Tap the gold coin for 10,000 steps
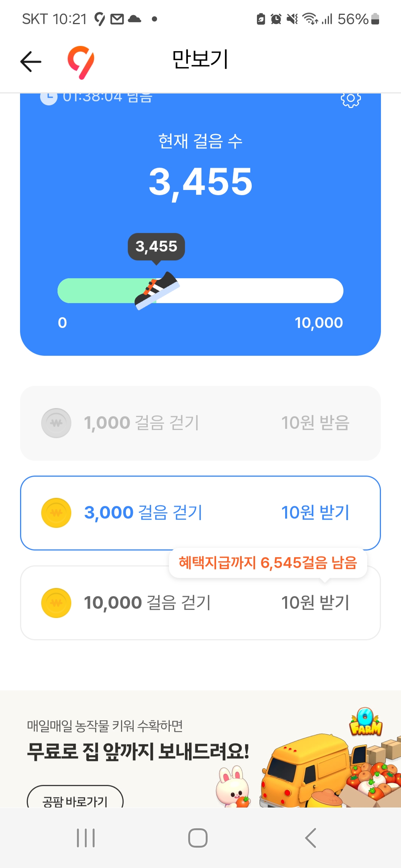The height and width of the screenshot is (868, 401). click(x=56, y=603)
